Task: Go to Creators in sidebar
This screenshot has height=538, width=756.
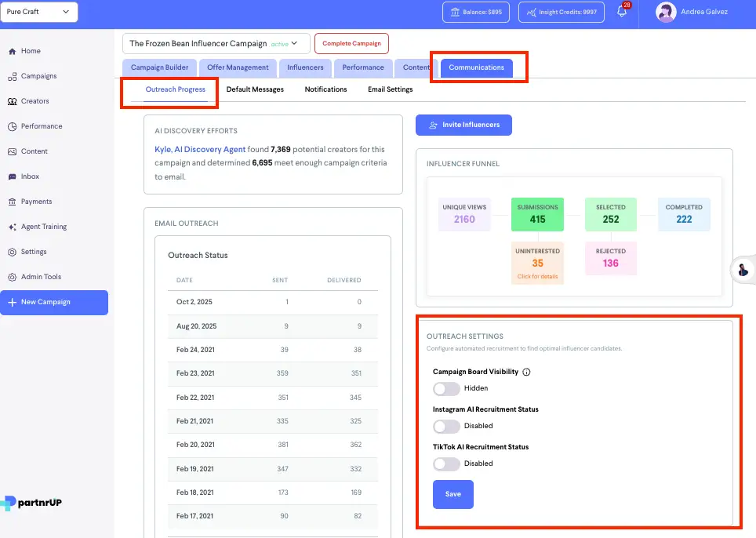Action: pos(28,101)
